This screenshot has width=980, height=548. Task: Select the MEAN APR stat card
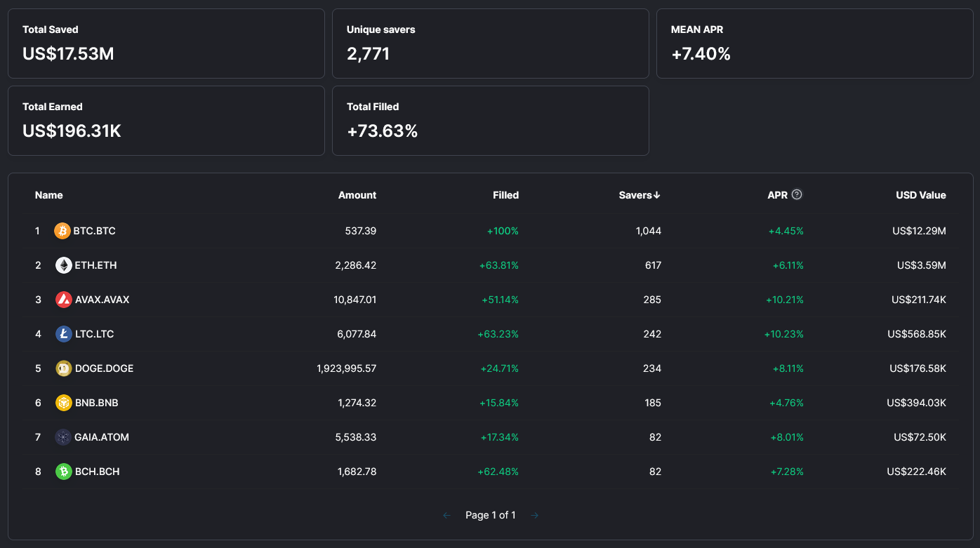(x=814, y=44)
